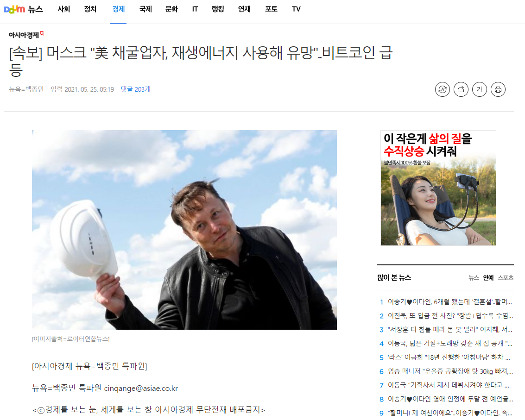Click the print article icon
Viewport: 525px width, 420px height.
(x=498, y=89)
